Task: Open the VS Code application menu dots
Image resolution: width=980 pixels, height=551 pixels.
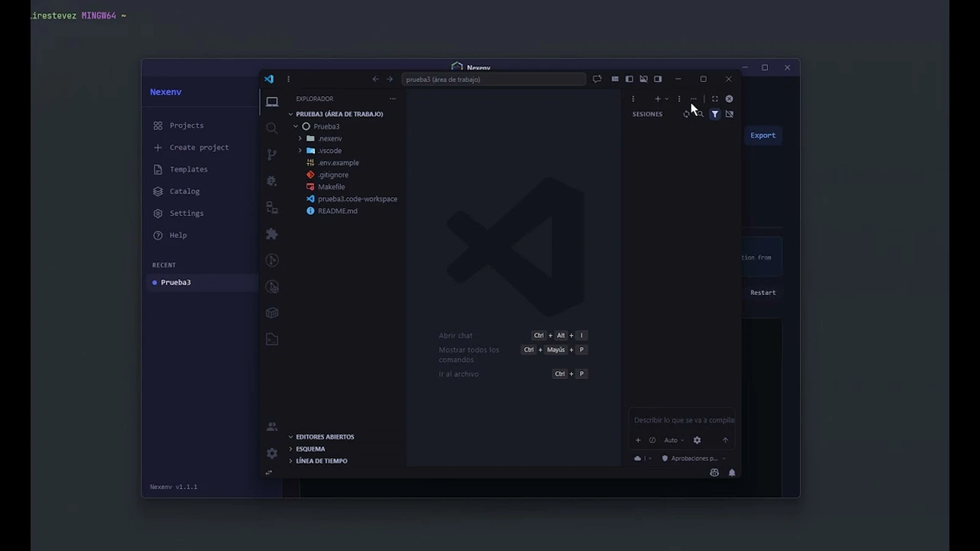Action: [288, 79]
